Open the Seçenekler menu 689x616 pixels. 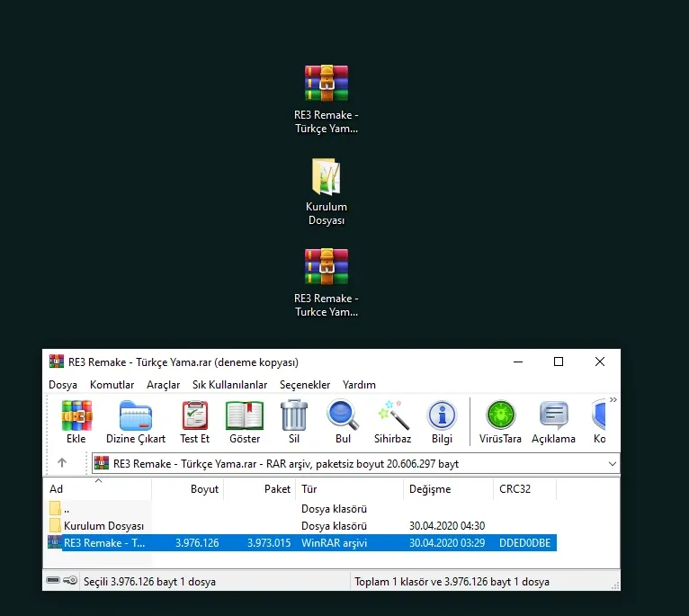point(305,384)
